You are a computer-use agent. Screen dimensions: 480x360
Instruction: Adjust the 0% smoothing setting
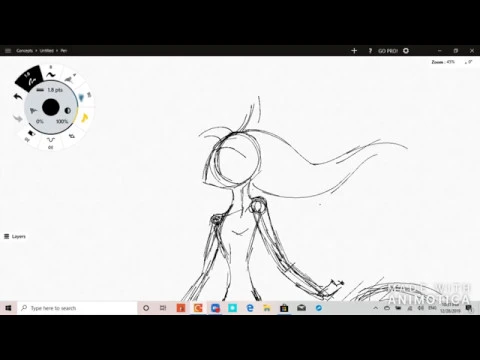[40, 121]
